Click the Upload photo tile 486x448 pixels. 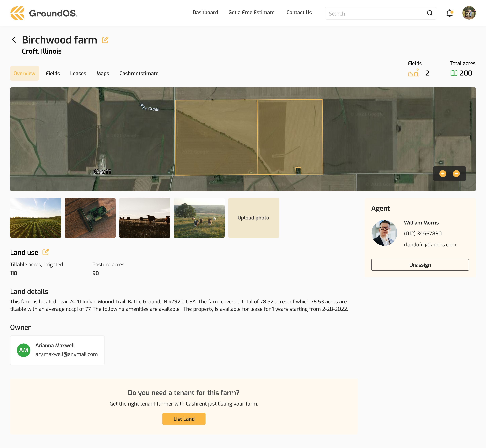coord(253,218)
